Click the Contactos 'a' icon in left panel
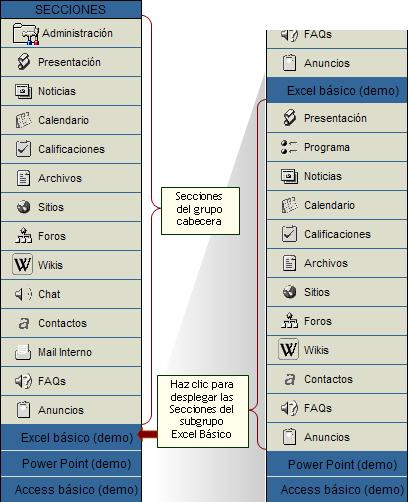 click(x=23, y=323)
